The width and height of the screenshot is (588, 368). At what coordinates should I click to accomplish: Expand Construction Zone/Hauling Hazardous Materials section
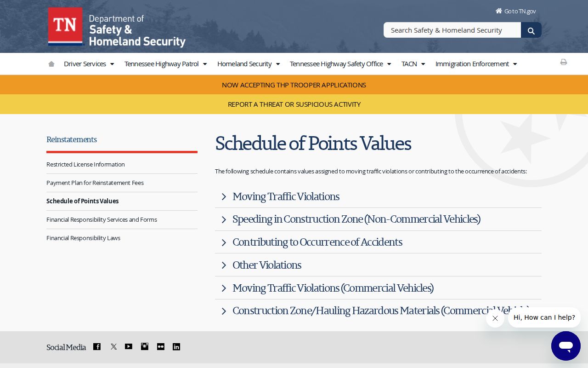pos(378,311)
